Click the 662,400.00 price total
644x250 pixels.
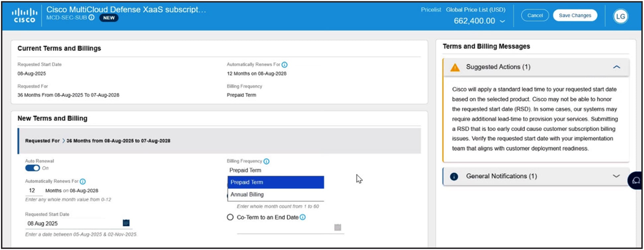click(474, 21)
